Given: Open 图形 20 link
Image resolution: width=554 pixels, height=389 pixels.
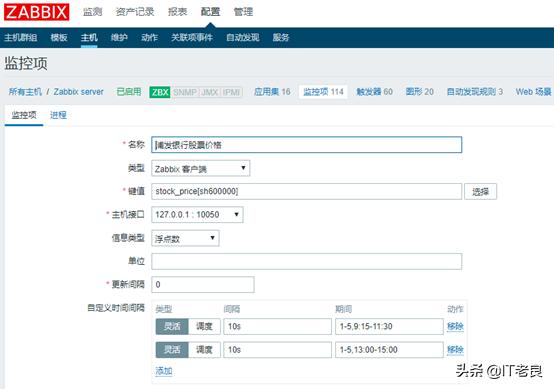Looking at the screenshot, I should [420, 92].
